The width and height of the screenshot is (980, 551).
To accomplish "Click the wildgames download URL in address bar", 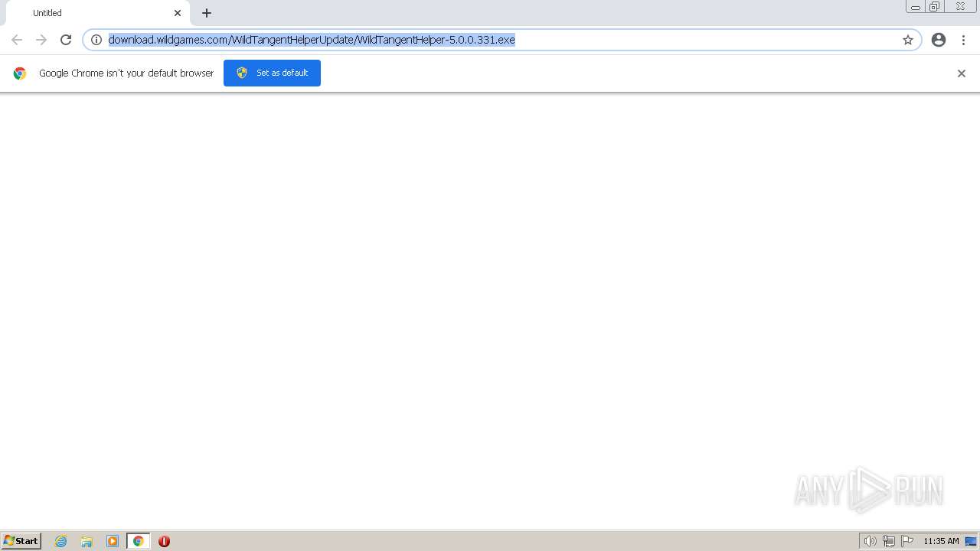I will (312, 40).
